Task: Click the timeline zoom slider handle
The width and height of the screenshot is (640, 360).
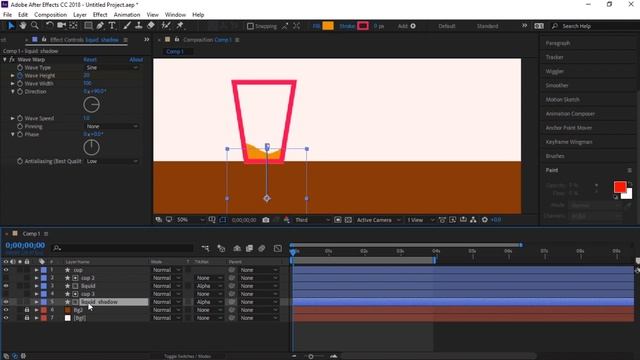Action: pos(311,356)
